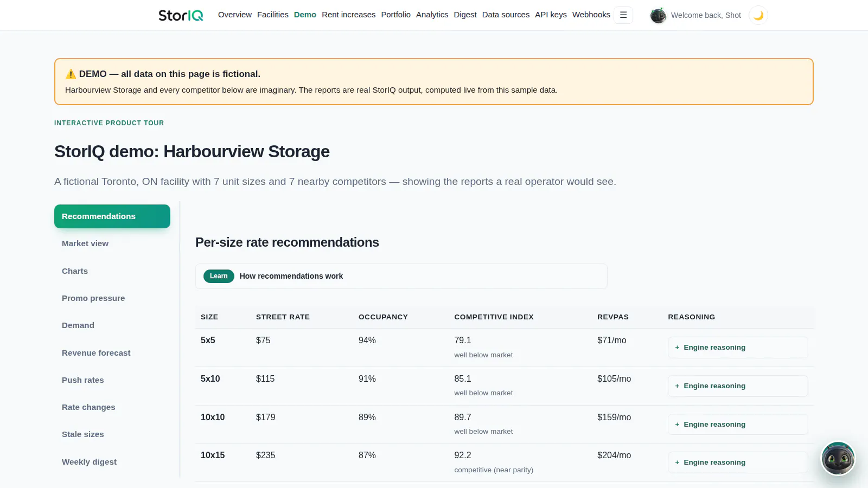Switch to the Market view tab
This screenshot has width=868, height=488.
coord(112,243)
